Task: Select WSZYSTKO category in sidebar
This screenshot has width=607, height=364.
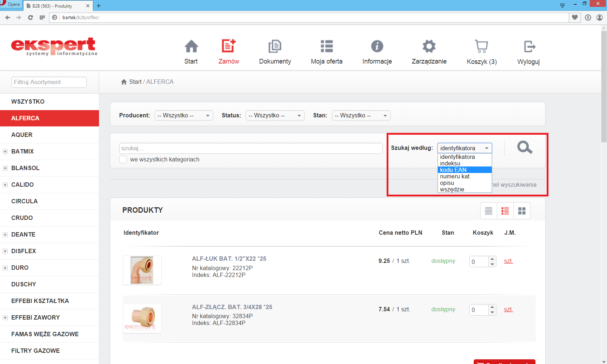Action: click(x=49, y=101)
